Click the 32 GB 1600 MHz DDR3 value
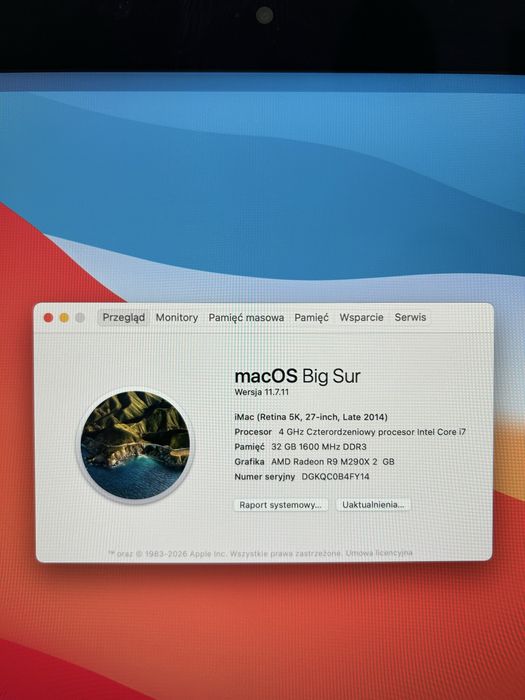Image resolution: width=525 pixels, height=700 pixels. click(319, 447)
